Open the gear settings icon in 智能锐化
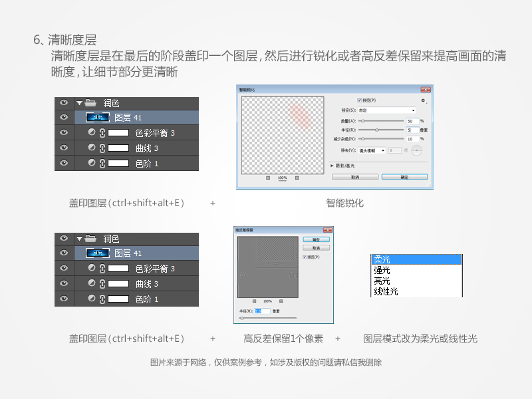The height and width of the screenshot is (399, 532). click(423, 100)
